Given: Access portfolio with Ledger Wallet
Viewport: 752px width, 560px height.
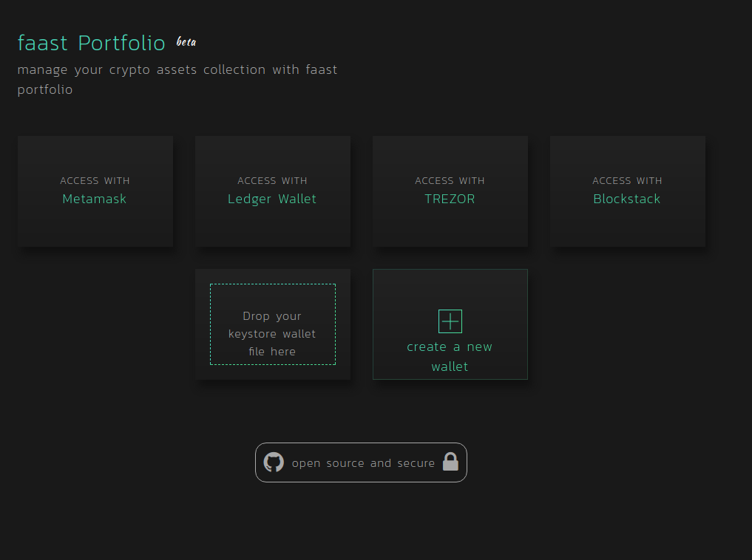Looking at the screenshot, I should coord(273,191).
